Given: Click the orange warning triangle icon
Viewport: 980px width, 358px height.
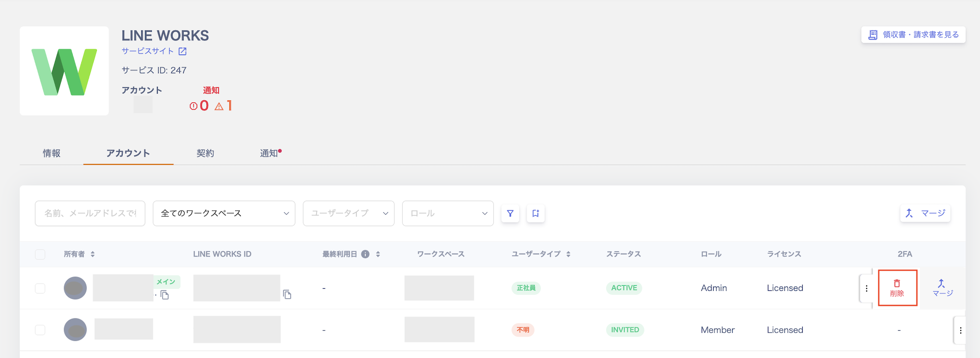Looking at the screenshot, I should pos(219,106).
